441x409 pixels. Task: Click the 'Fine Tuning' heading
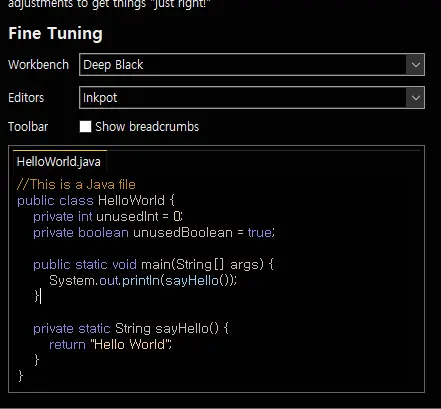[x=55, y=34]
